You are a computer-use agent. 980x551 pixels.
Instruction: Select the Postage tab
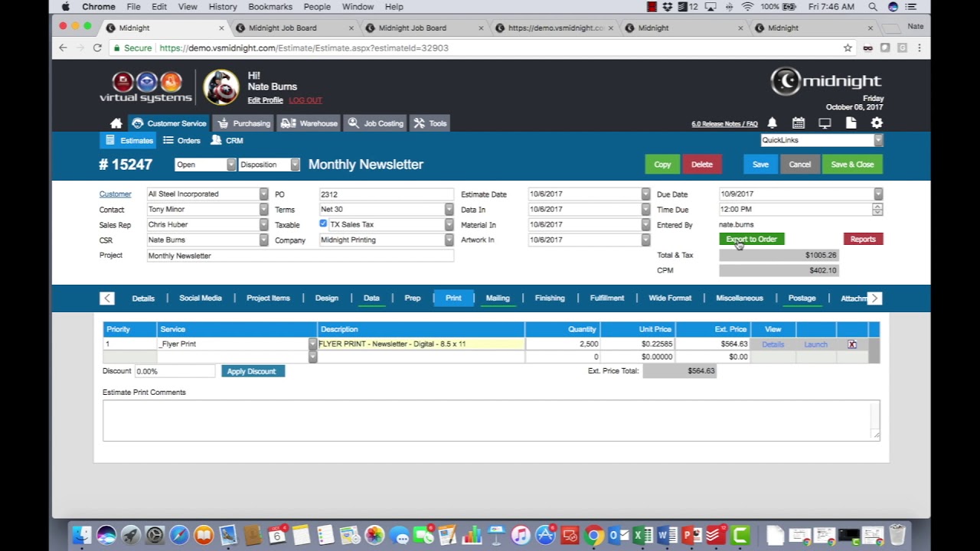(x=802, y=298)
